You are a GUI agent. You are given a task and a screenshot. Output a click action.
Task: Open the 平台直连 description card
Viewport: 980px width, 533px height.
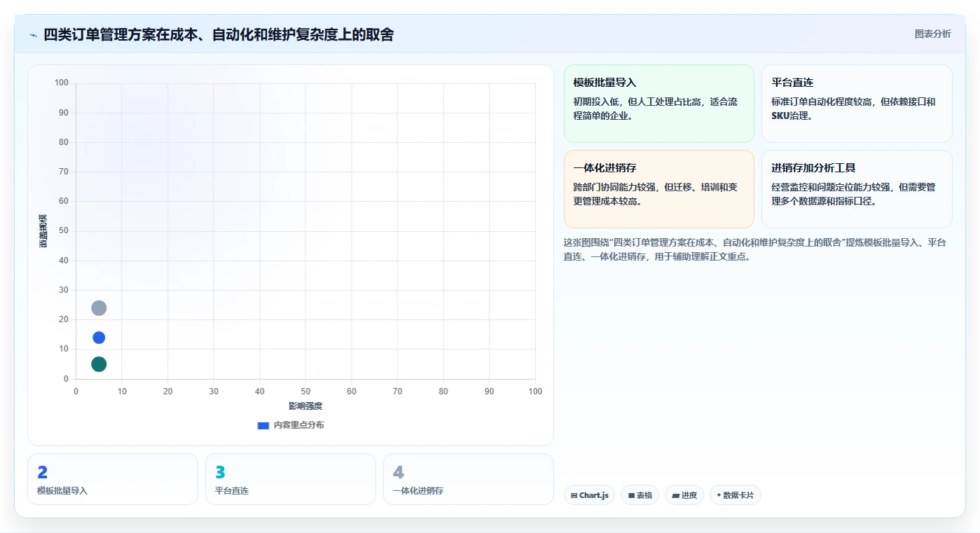click(x=857, y=104)
